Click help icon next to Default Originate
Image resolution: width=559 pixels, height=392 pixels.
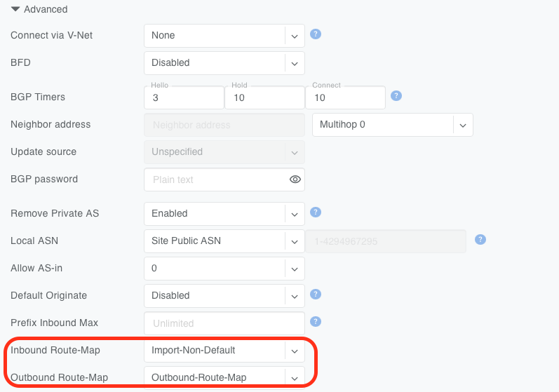tap(316, 294)
